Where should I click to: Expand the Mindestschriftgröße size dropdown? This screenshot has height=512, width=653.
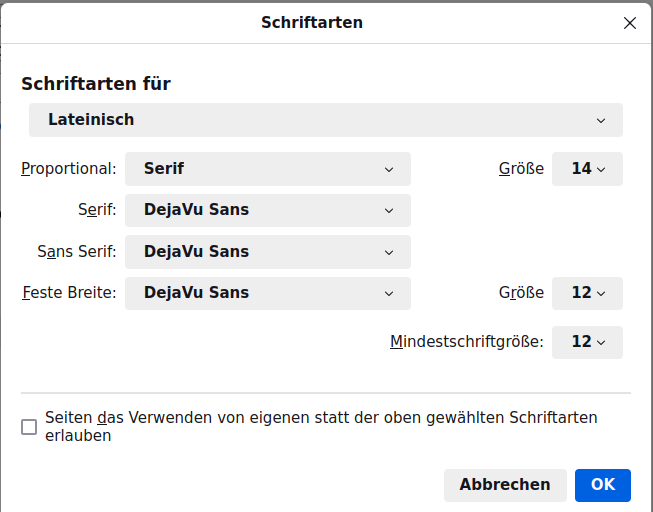point(587,342)
